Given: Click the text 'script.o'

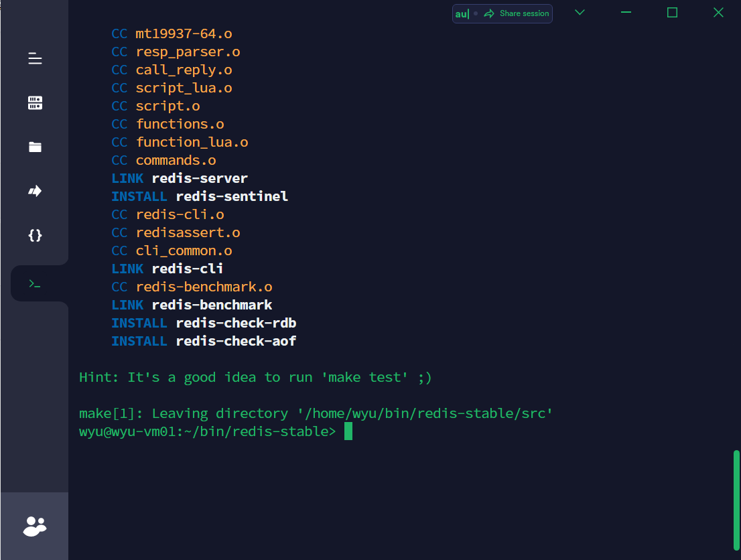Looking at the screenshot, I should 167,106.
